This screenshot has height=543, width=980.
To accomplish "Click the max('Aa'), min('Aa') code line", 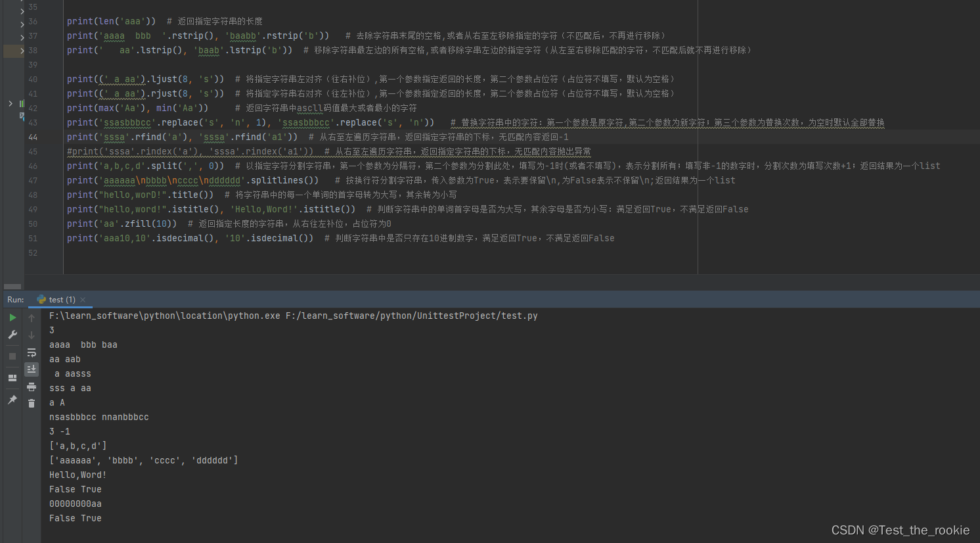I will click(137, 108).
